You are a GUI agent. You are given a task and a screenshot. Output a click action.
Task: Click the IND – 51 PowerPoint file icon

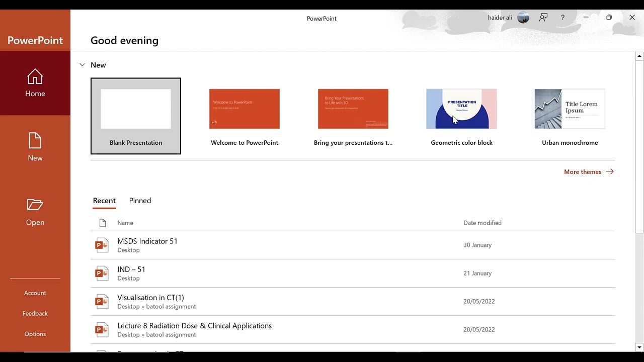pyautogui.click(x=102, y=273)
